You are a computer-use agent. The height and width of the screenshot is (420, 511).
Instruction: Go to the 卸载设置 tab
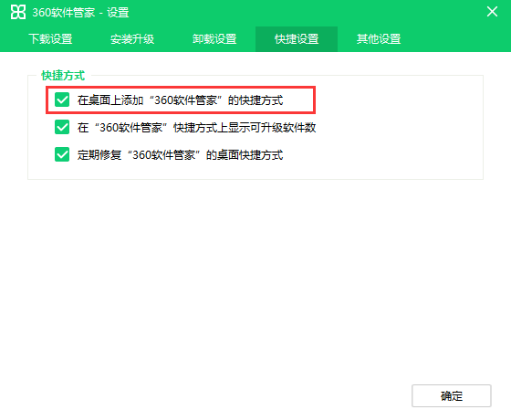pyautogui.click(x=214, y=39)
